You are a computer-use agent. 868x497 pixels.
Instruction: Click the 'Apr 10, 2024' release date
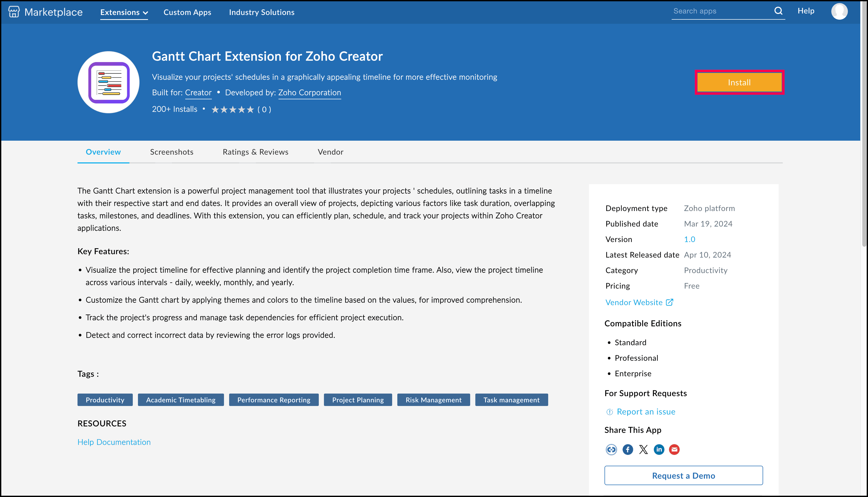tap(707, 255)
